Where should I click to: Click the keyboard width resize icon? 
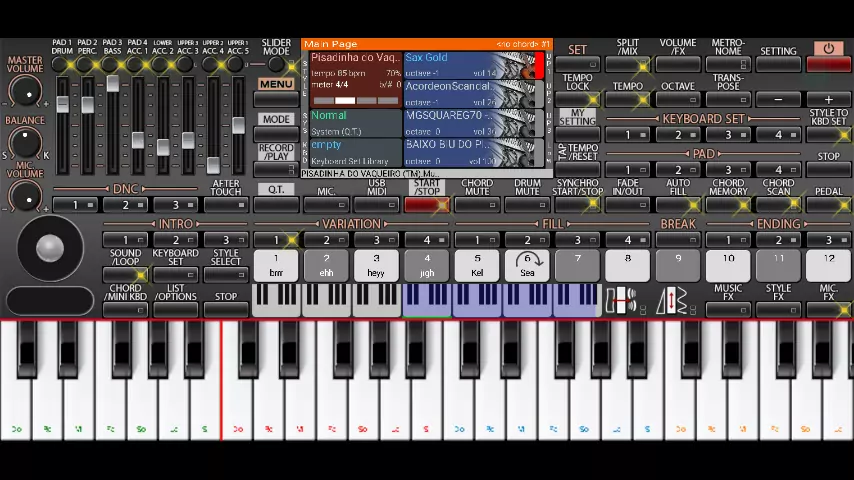tap(622, 300)
